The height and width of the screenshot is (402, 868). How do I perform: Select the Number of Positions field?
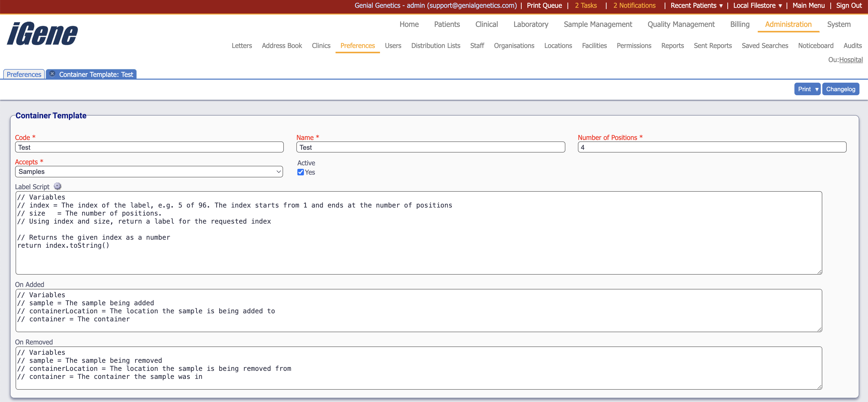[712, 147]
